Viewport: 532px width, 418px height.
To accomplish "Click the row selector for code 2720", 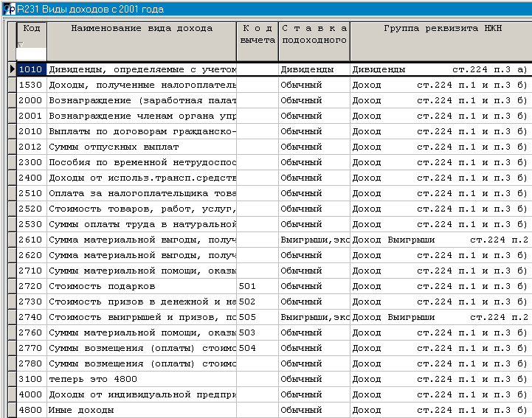I will click(13, 286).
